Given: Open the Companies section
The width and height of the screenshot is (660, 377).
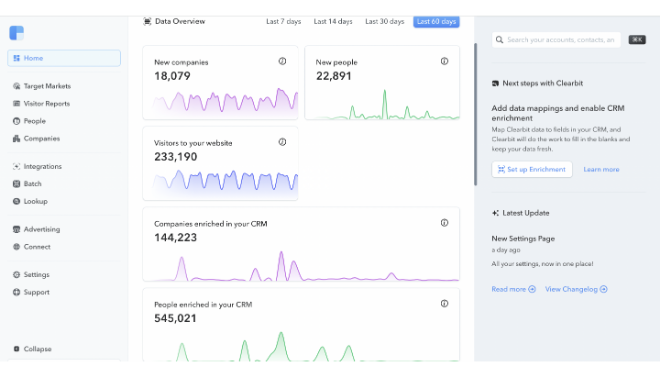Looking at the screenshot, I should tap(36, 138).
